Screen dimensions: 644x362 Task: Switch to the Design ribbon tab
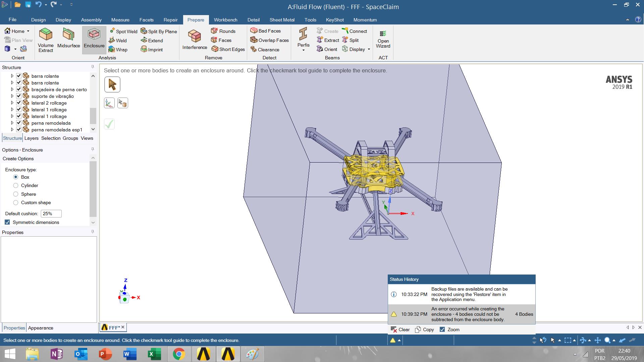coord(38,20)
